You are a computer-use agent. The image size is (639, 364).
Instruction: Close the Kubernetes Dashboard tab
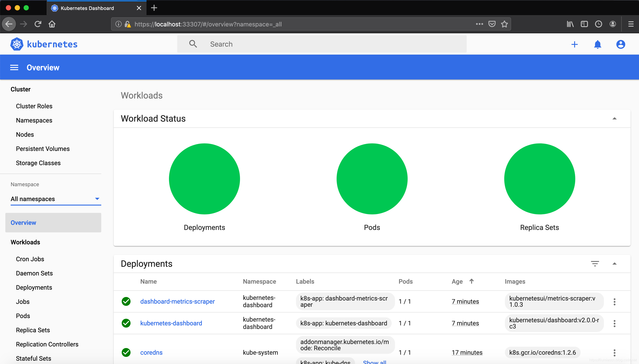pyautogui.click(x=139, y=8)
